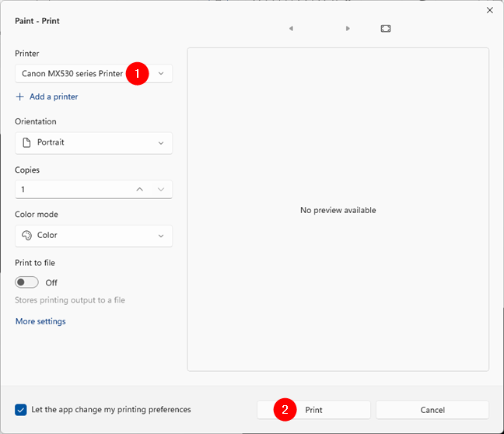504x434 pixels.
Task: Click the plus icon beside Add a printer
Action: coord(20,96)
